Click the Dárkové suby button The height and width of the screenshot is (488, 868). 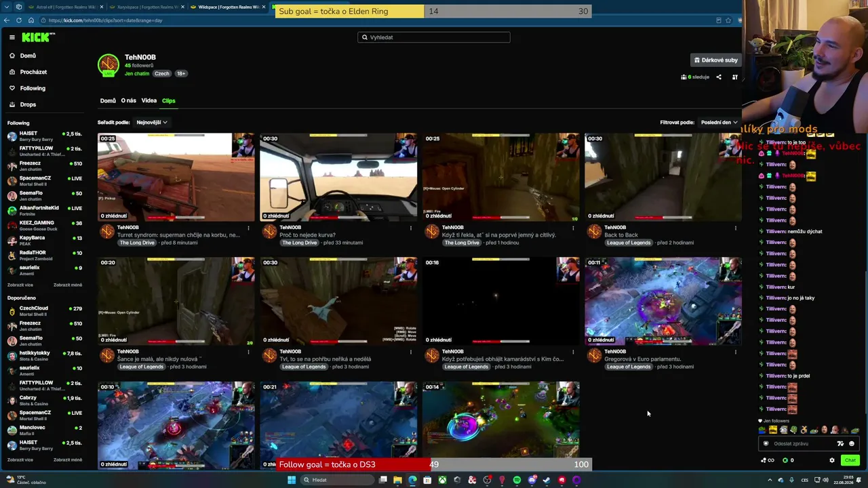pyautogui.click(x=715, y=60)
